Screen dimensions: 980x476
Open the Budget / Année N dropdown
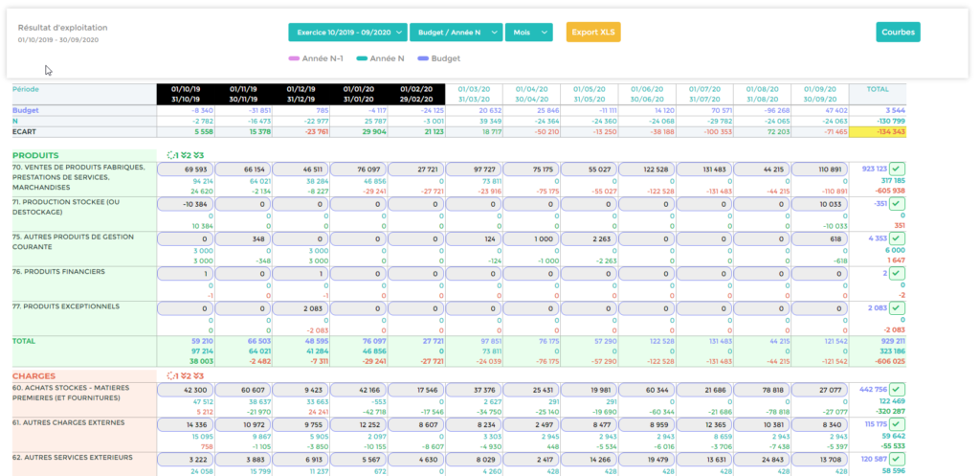(x=457, y=32)
